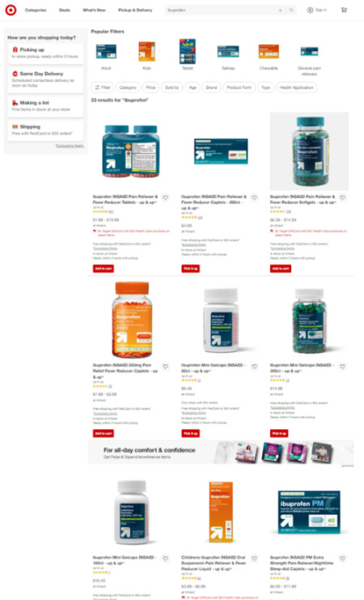Choose the Shipping option card
Screen dimensions: 364x600
coord(45,130)
